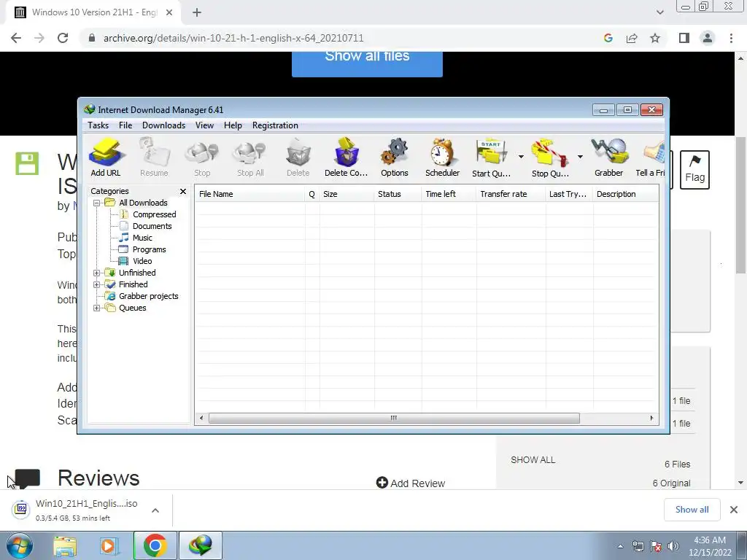Click Show all downloads button in Chrome
The width and height of the screenshot is (747, 560).
[x=692, y=510]
